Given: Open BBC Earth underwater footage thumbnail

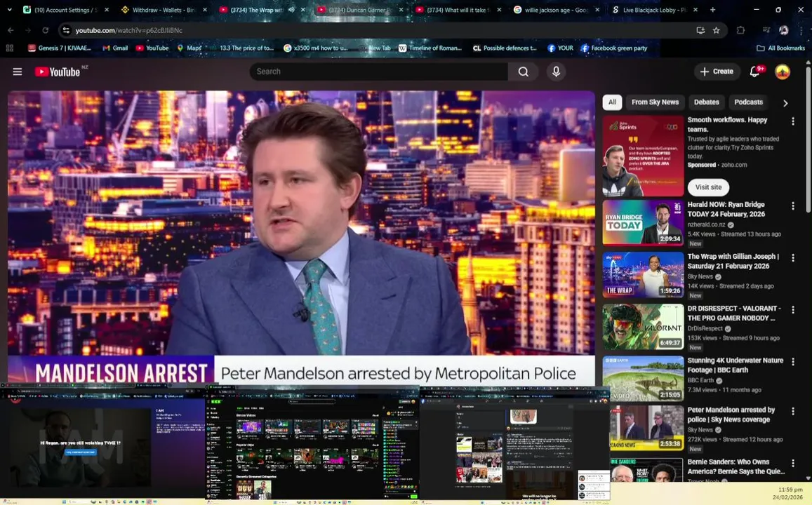Looking at the screenshot, I should click(x=643, y=378).
